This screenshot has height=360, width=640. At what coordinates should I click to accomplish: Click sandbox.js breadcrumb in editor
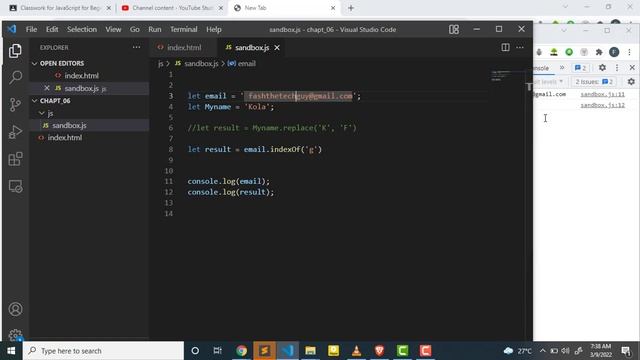(197, 63)
